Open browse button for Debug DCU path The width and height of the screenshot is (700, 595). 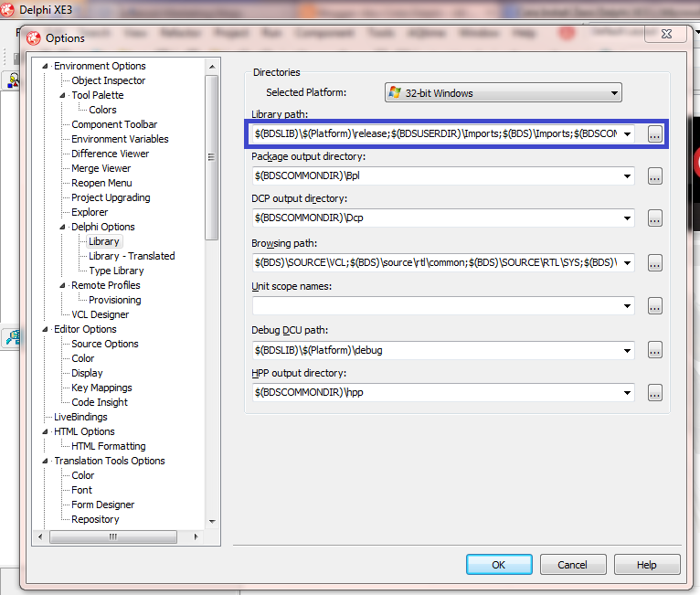click(654, 350)
